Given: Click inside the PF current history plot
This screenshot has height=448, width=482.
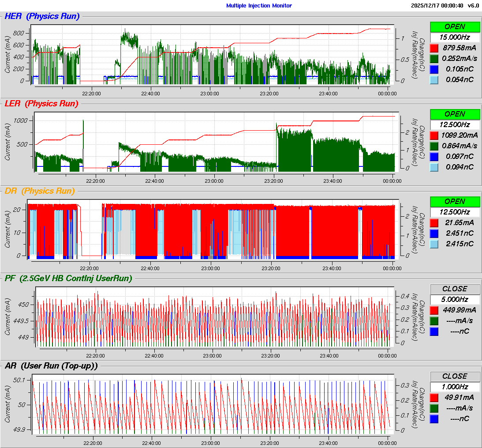Looking at the screenshot, I should (215, 317).
